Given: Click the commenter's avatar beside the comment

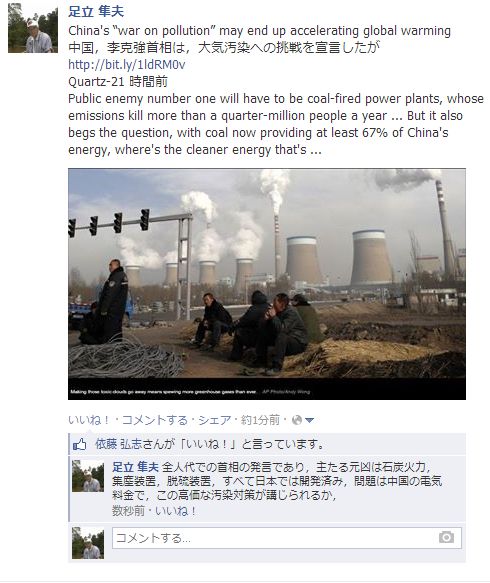Looking at the screenshot, I should click(x=88, y=476).
